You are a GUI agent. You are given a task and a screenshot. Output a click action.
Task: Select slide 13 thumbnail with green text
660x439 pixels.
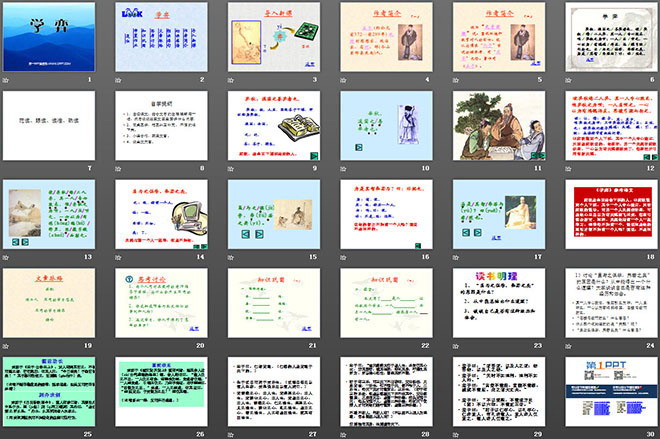[49, 215]
